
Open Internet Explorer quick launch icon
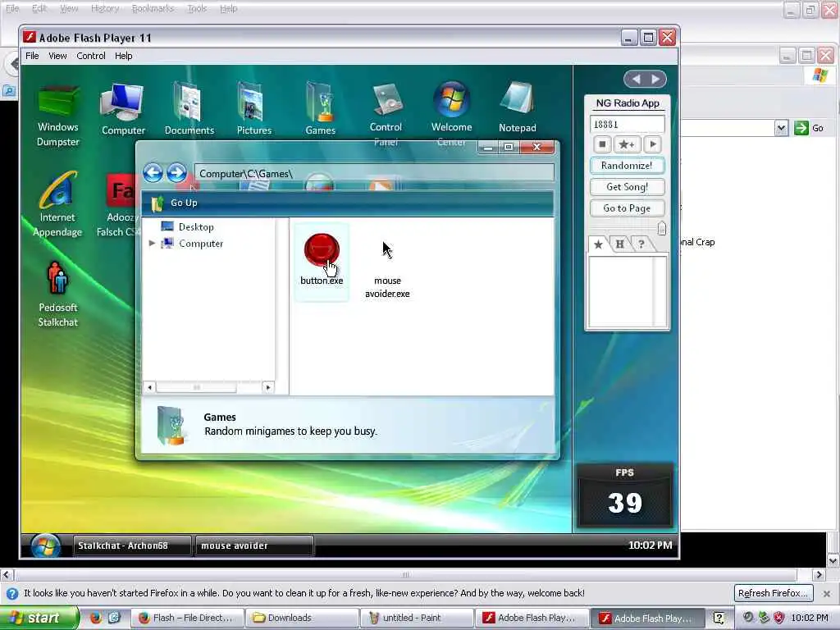[114, 618]
